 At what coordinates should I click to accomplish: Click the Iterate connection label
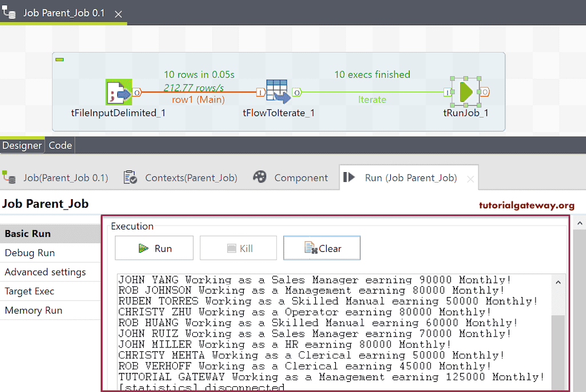click(372, 99)
